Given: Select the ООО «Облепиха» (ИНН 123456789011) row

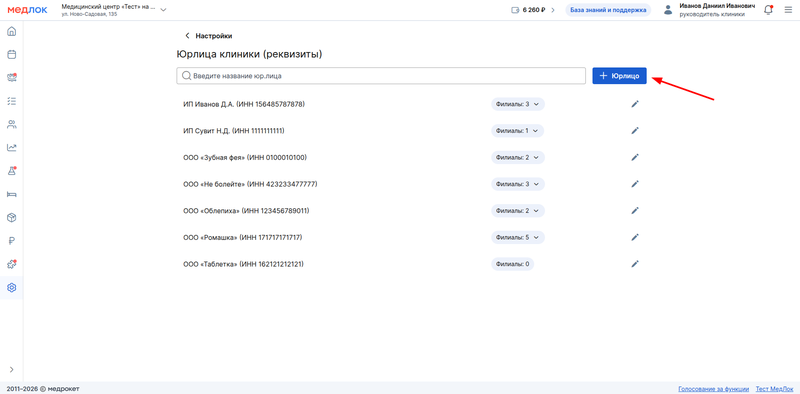Looking at the screenshot, I should pos(246,210).
